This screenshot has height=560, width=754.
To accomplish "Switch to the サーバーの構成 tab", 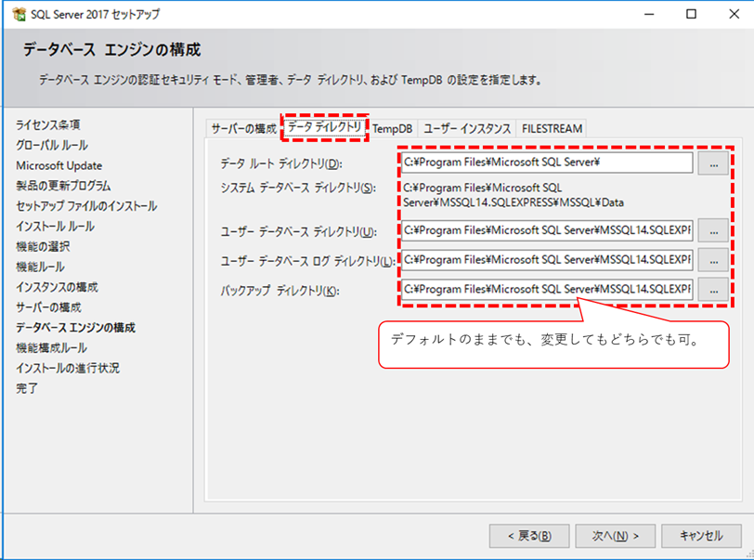I will [244, 128].
